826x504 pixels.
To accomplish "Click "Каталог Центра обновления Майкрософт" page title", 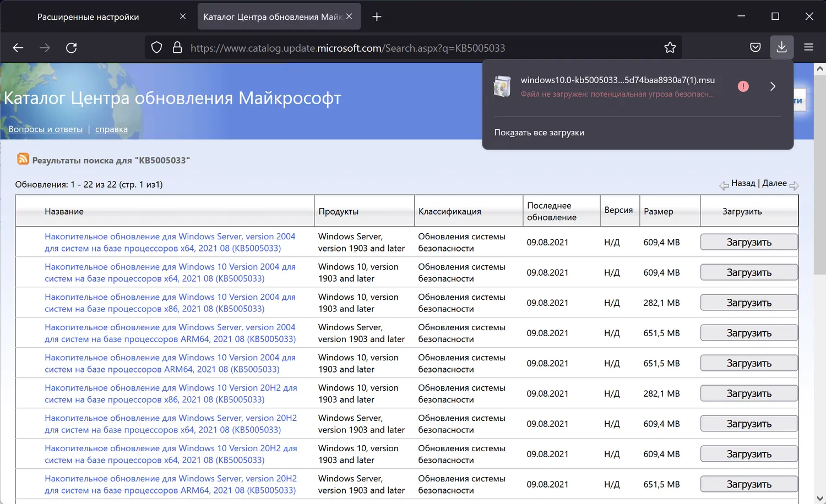I will [172, 98].
